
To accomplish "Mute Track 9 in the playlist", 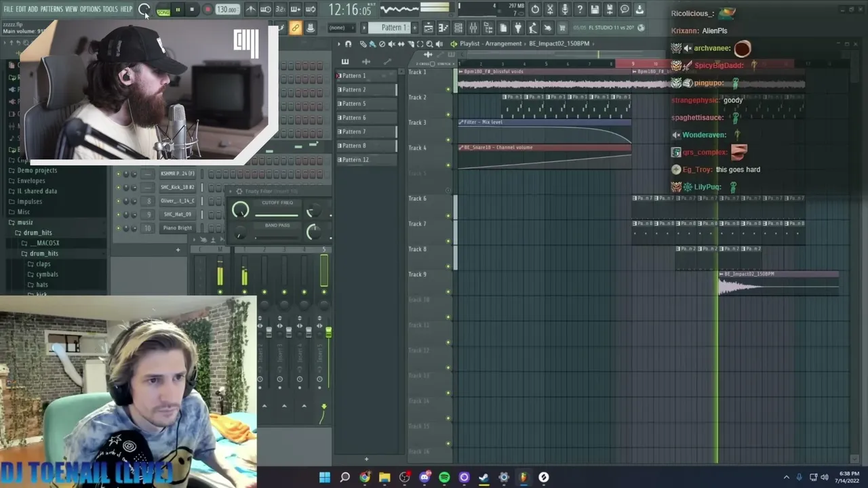I will pyautogui.click(x=448, y=291).
